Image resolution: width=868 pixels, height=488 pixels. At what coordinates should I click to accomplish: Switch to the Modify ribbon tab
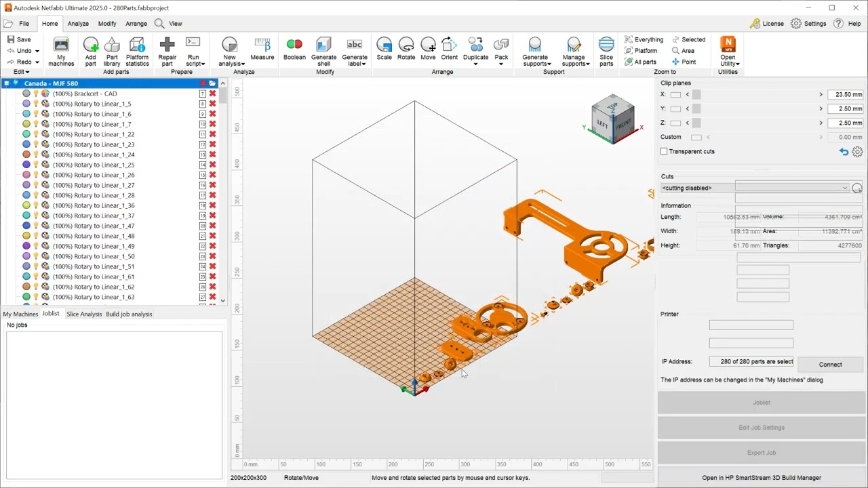[107, 24]
